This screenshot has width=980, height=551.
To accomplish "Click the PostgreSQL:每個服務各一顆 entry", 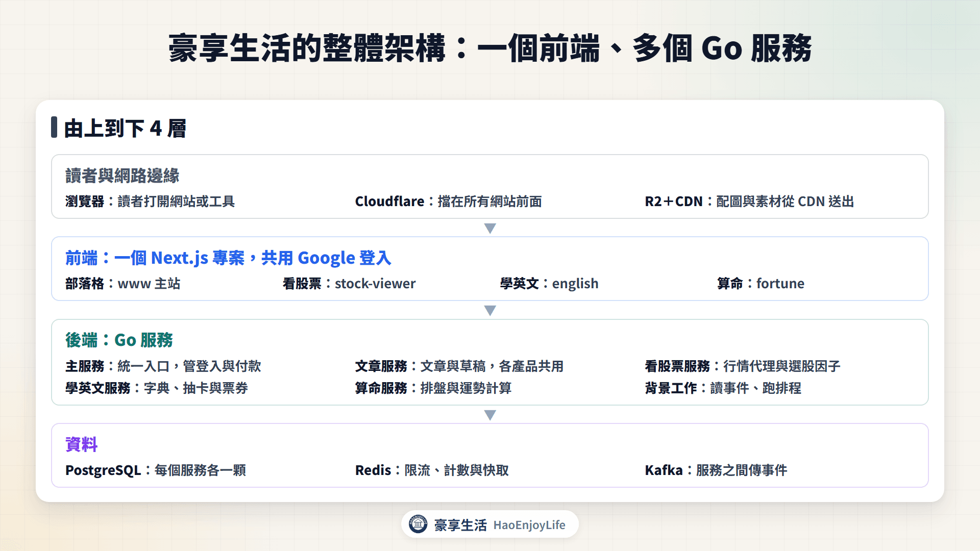I will click(x=156, y=470).
